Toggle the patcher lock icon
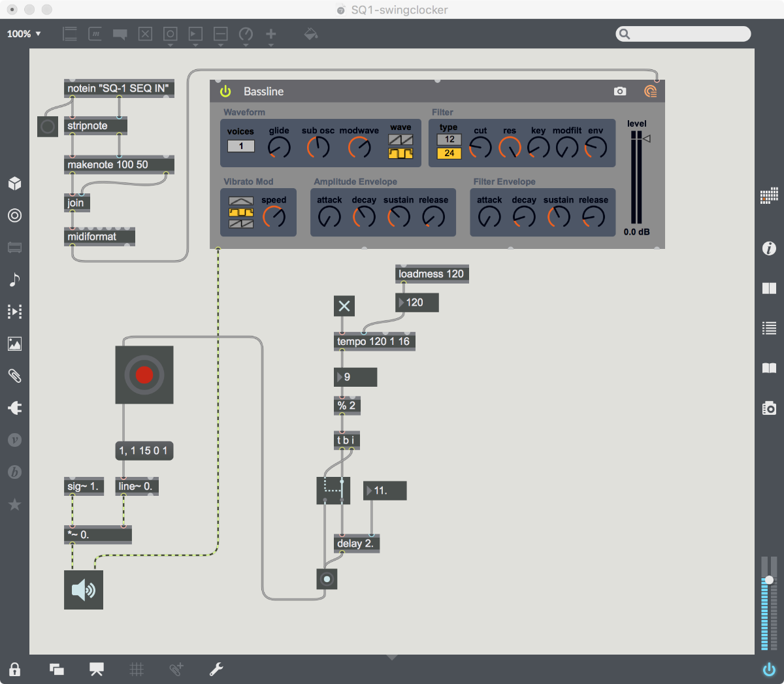 [x=14, y=669]
